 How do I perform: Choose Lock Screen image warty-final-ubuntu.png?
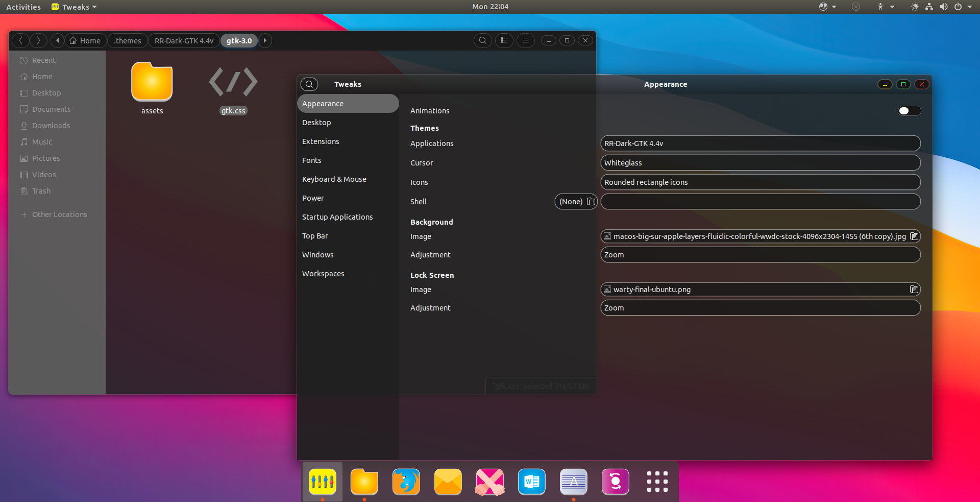[x=761, y=290]
